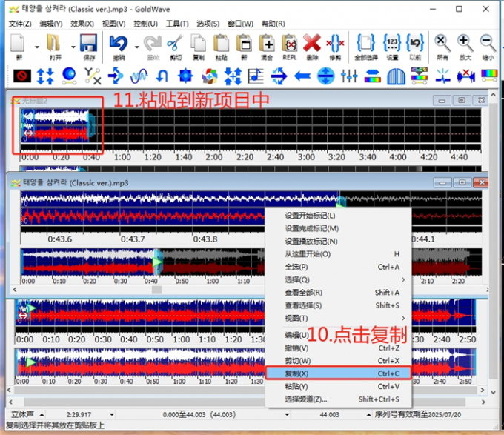Image resolution: width=504 pixels, height=435 pixels.
Task: Click the red stop-circle effect icon
Action: coord(22,76)
